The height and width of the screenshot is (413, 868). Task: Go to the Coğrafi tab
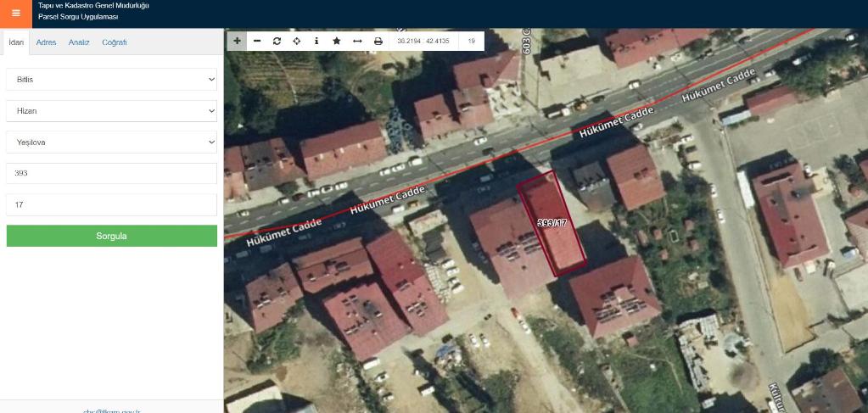pyautogui.click(x=114, y=42)
